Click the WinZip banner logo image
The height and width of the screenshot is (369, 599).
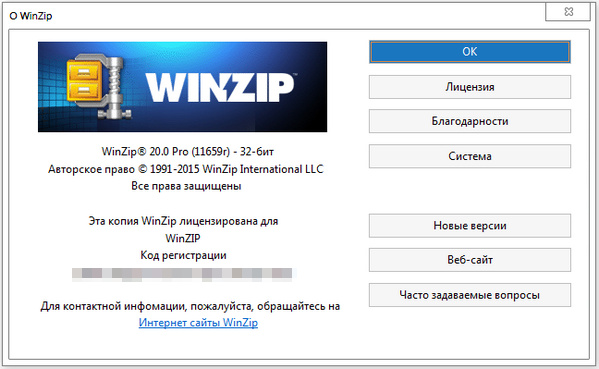click(x=182, y=87)
